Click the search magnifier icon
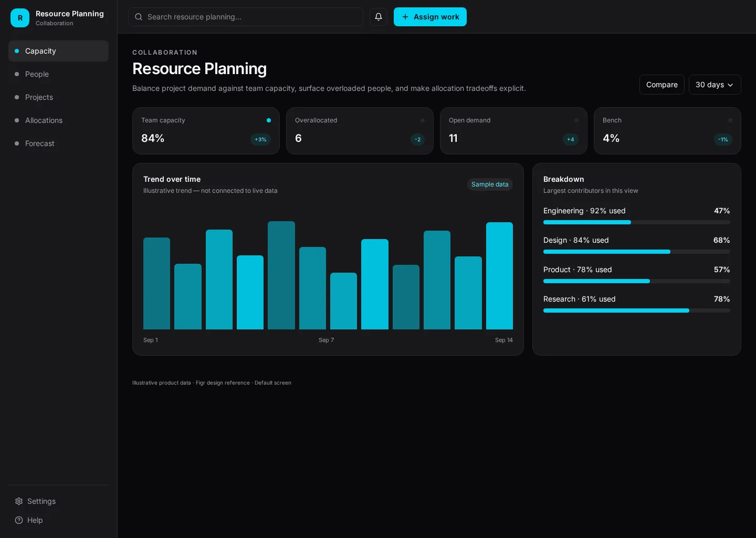 coord(139,17)
